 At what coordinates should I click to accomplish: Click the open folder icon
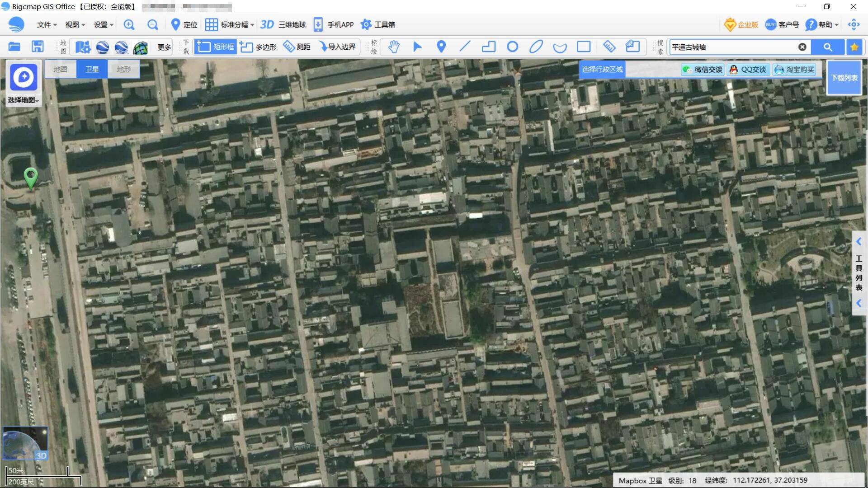(14, 47)
